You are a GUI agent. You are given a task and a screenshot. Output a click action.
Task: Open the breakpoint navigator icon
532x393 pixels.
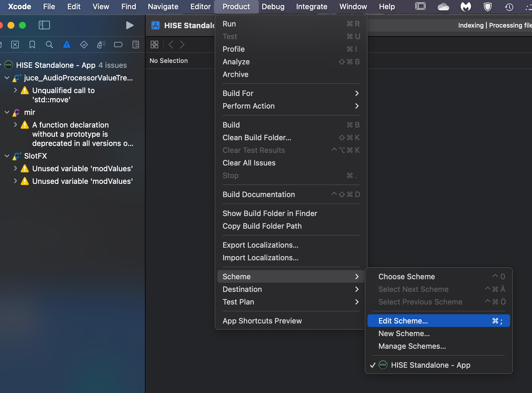118,45
